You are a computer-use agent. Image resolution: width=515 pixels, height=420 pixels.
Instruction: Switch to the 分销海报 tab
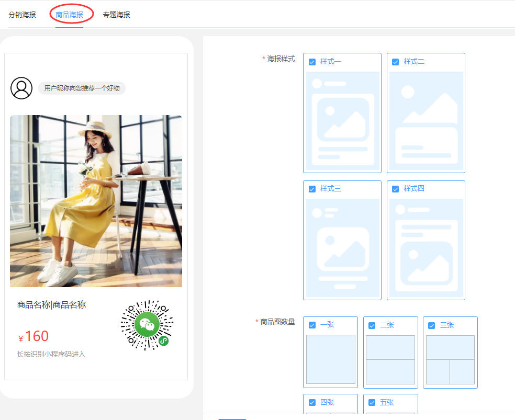point(22,15)
